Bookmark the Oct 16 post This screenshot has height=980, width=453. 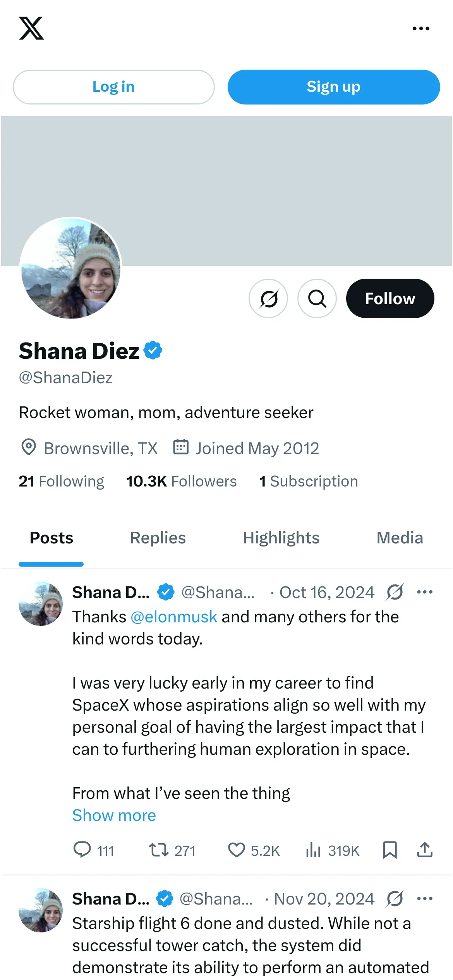pos(390,850)
